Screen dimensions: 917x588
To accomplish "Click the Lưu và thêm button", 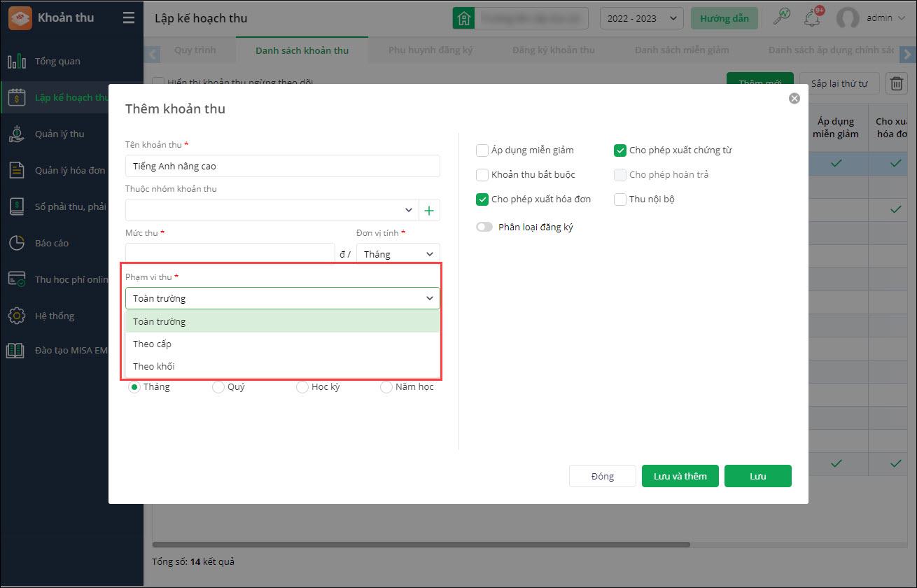I will pos(680,476).
